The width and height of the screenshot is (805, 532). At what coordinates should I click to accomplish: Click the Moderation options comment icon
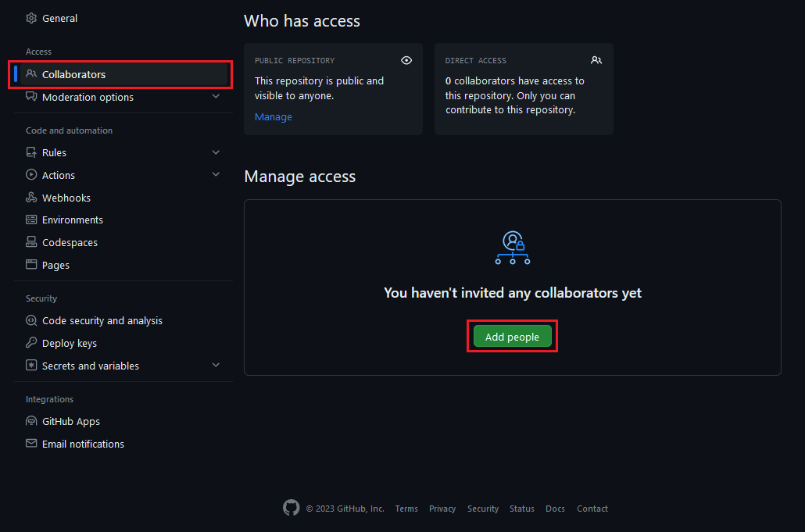(31, 96)
